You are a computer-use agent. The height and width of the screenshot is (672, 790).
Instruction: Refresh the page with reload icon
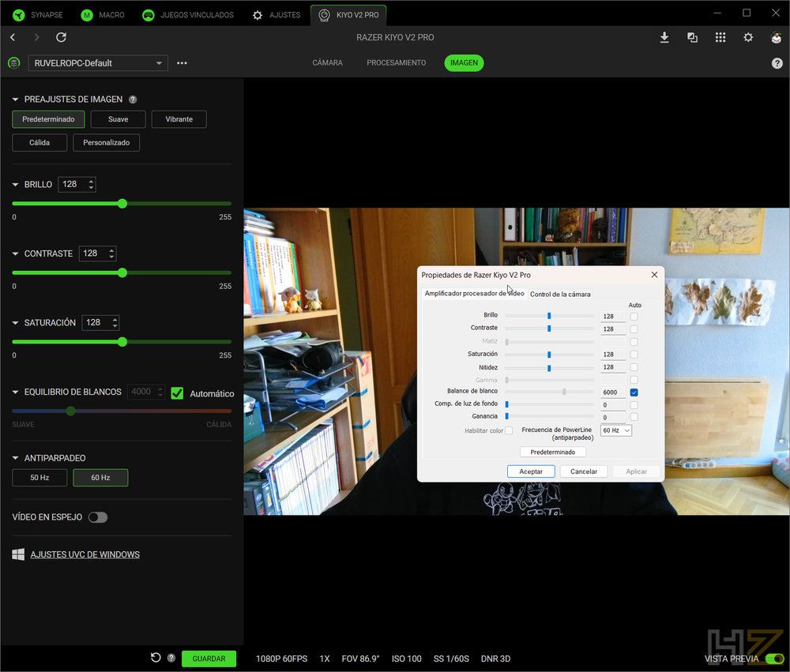(x=61, y=37)
